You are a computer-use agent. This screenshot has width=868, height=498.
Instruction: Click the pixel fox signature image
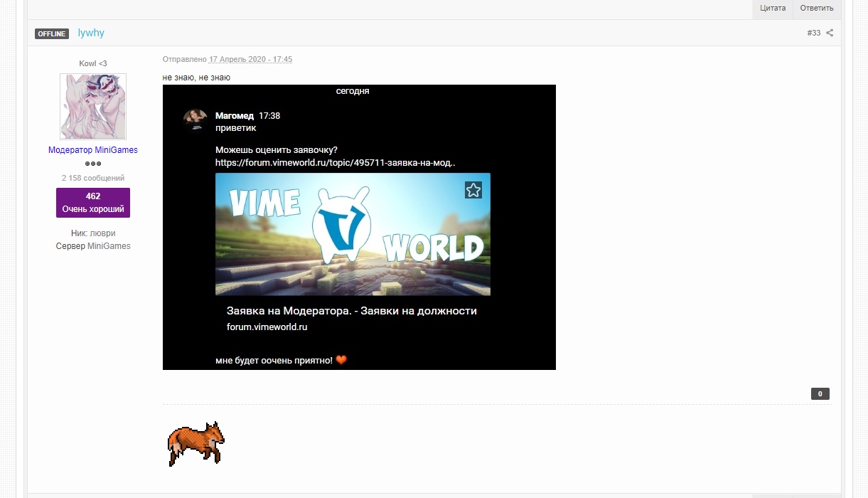click(196, 443)
